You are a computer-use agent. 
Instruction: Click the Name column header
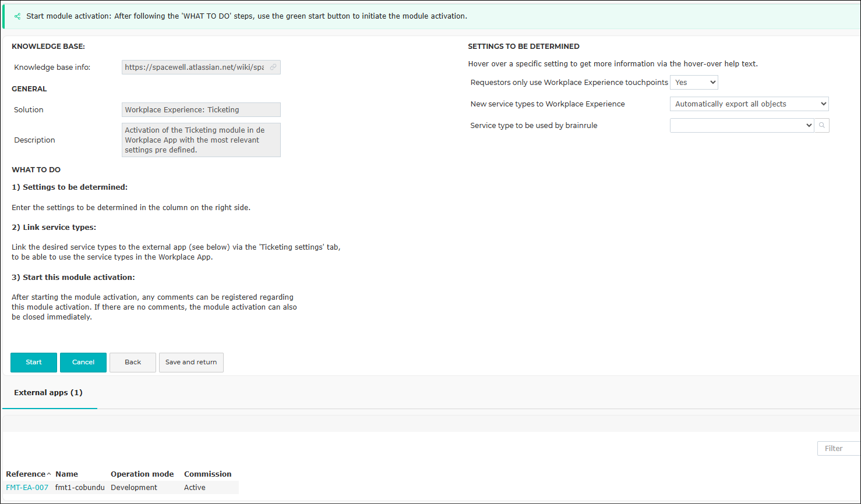(66, 474)
